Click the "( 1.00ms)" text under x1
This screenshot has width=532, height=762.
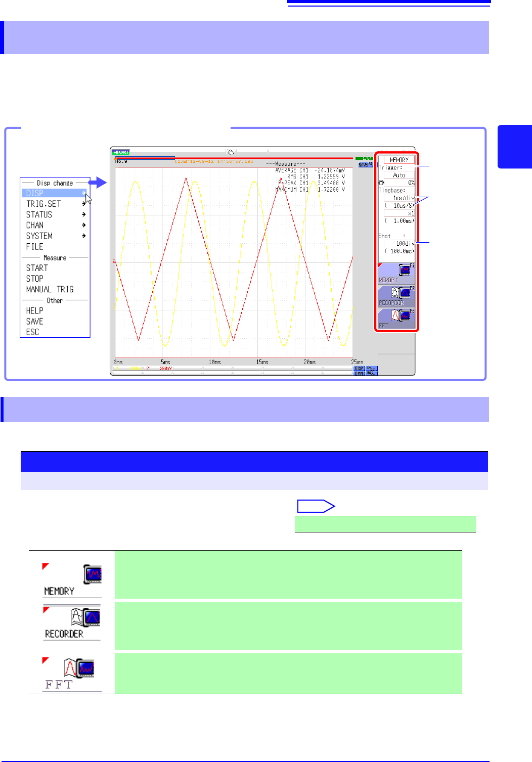400,220
